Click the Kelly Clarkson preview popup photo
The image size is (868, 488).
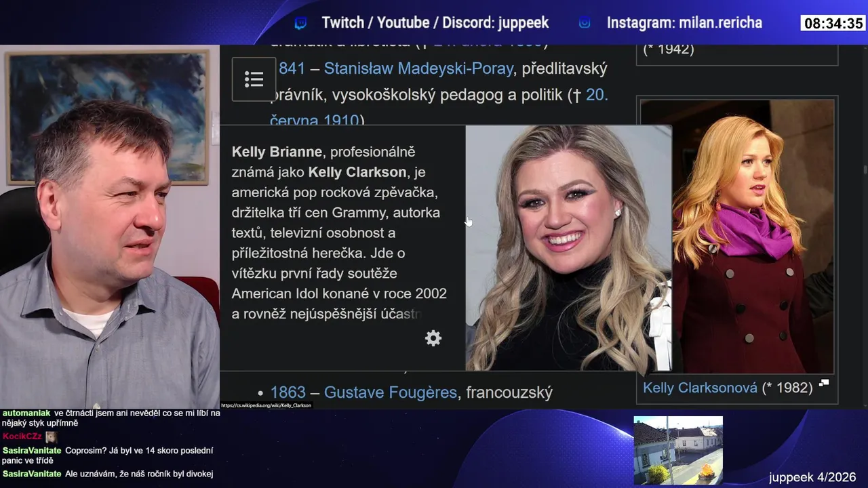tap(568, 248)
